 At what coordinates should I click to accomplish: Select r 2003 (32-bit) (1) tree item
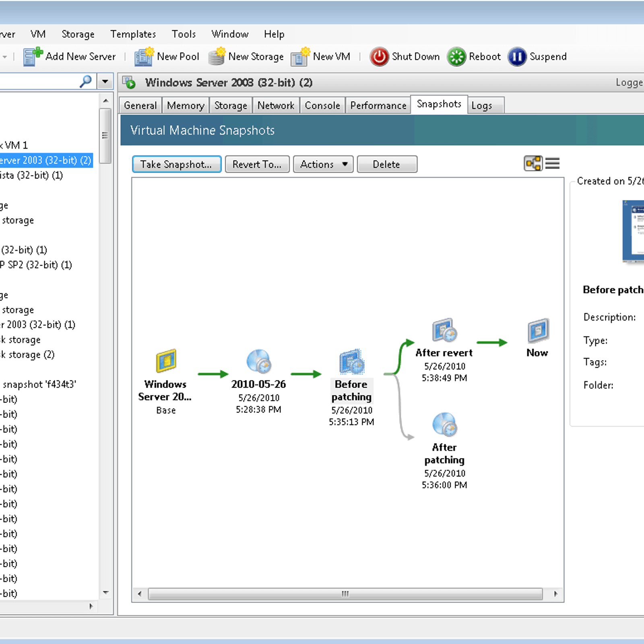coord(37,324)
